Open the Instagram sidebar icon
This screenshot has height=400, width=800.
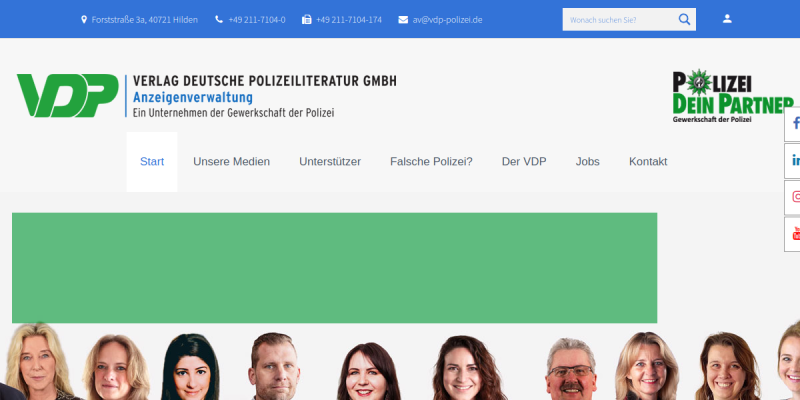[794, 197]
